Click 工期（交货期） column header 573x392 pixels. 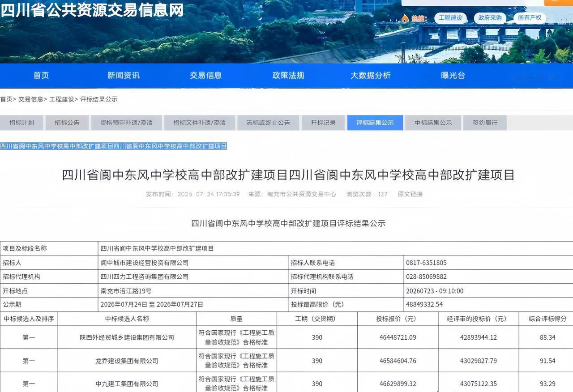tap(317, 319)
